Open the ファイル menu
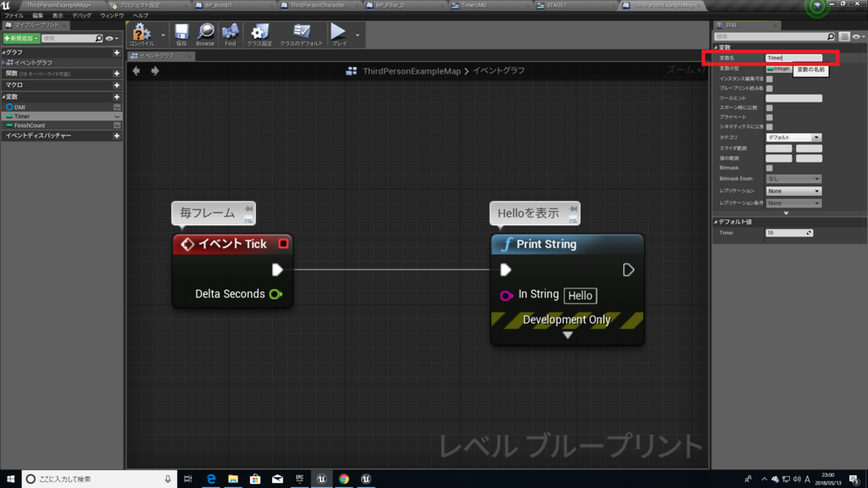This screenshot has width=868, height=488. coord(14,15)
